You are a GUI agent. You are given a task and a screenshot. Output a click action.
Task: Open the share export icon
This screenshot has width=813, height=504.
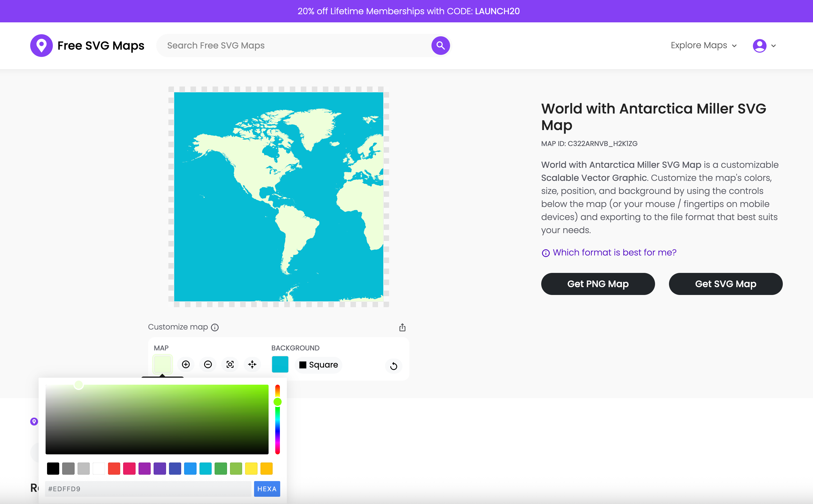pos(402,327)
